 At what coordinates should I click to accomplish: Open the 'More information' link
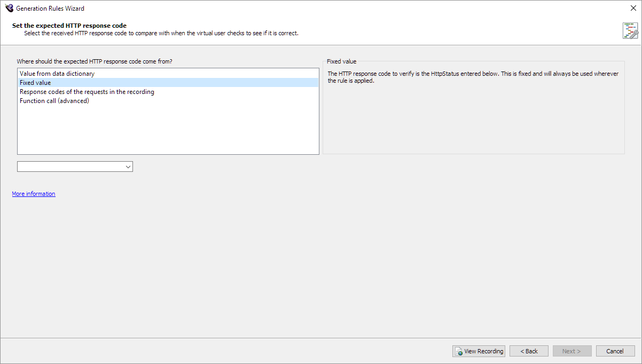click(x=34, y=194)
